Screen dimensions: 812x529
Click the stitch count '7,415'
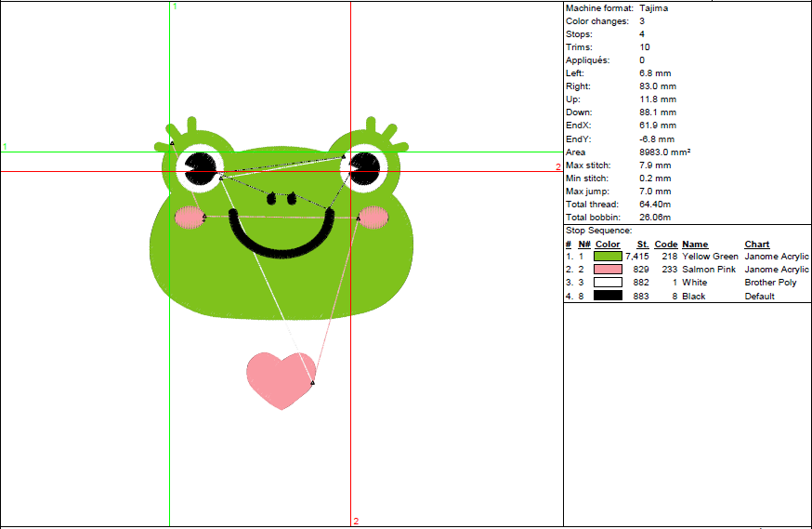tap(637, 257)
